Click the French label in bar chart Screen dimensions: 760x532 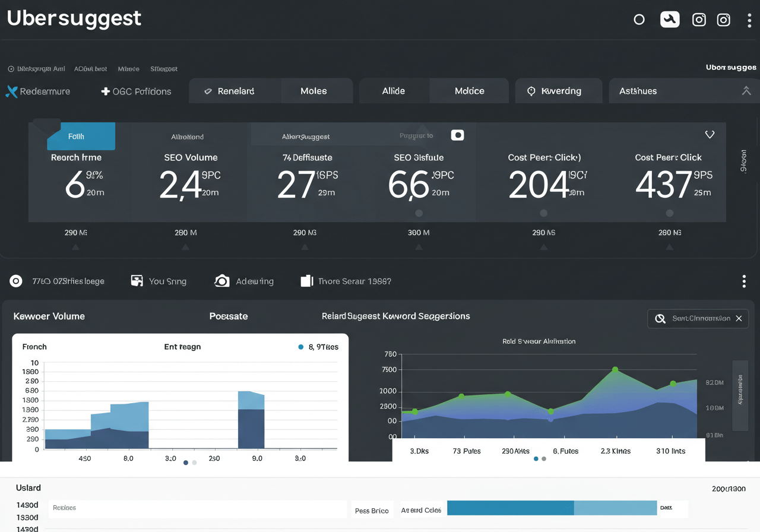point(34,347)
